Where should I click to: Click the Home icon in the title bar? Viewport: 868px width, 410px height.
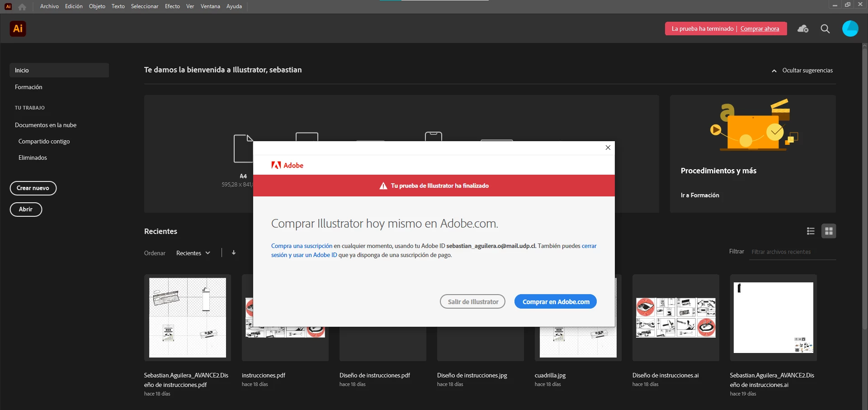point(22,7)
